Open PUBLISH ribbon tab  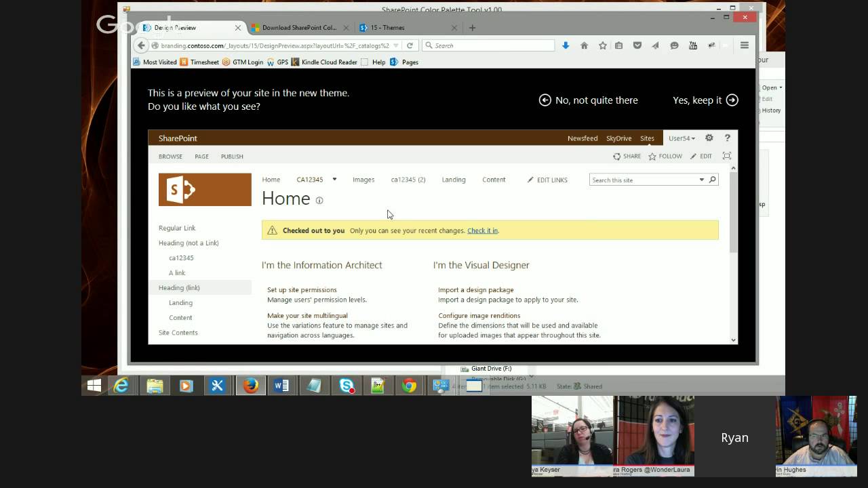(232, 157)
